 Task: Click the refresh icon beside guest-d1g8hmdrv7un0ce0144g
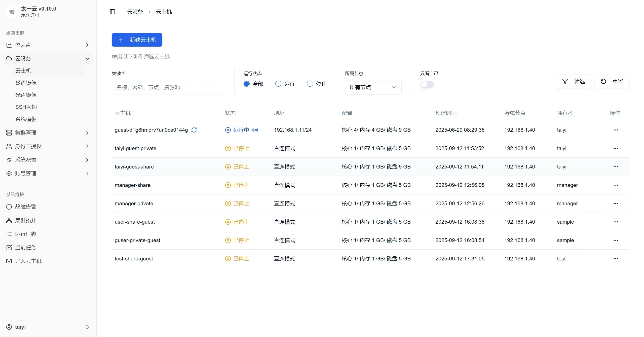point(194,130)
